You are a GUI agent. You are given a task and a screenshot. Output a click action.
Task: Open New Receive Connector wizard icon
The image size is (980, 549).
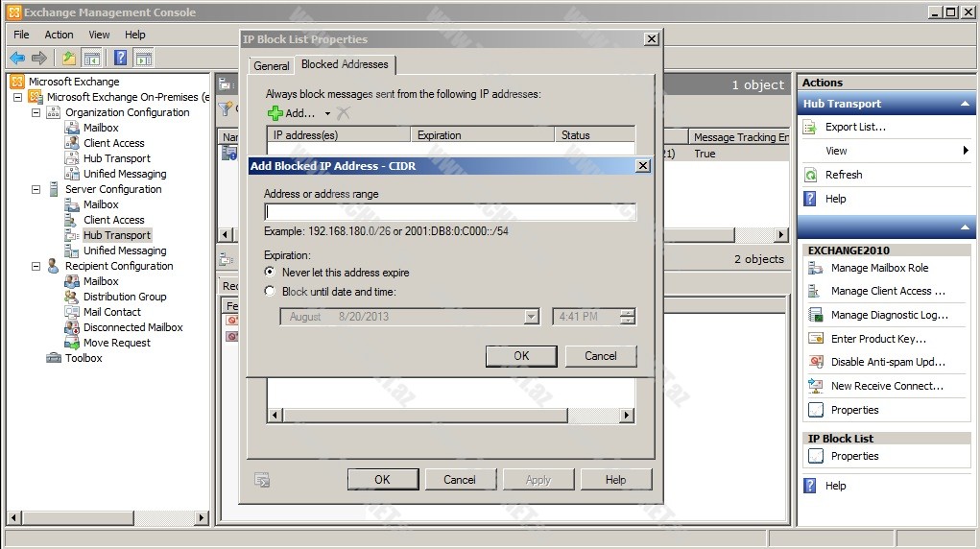point(816,386)
